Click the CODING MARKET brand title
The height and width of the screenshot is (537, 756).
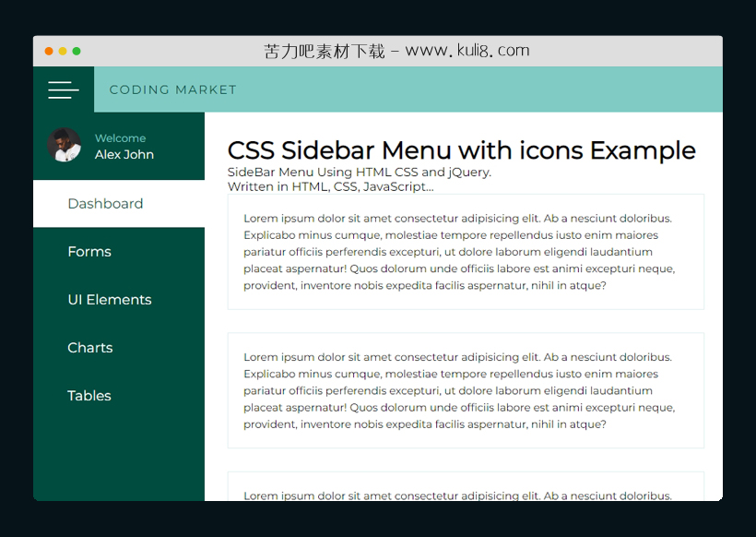pos(172,89)
